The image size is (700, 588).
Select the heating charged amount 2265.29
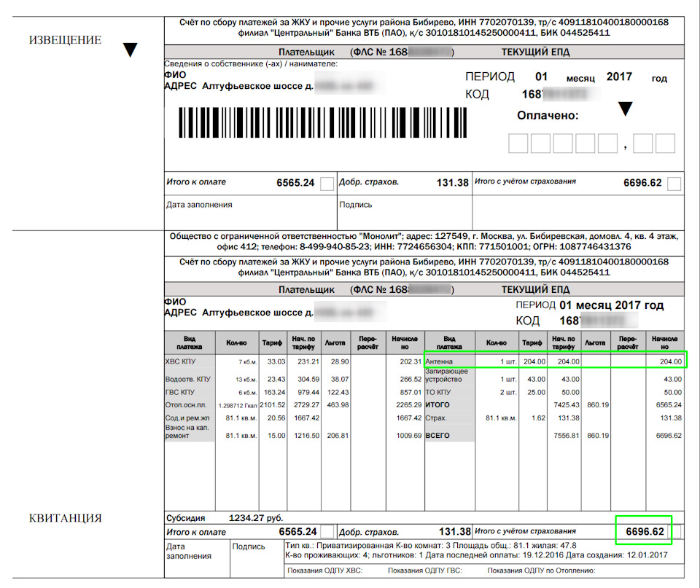[x=409, y=405]
